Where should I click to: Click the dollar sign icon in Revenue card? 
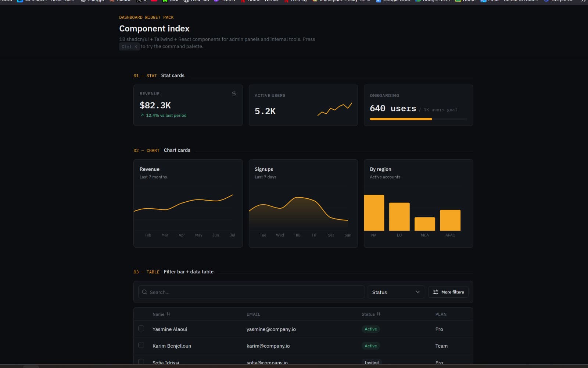[234, 93]
